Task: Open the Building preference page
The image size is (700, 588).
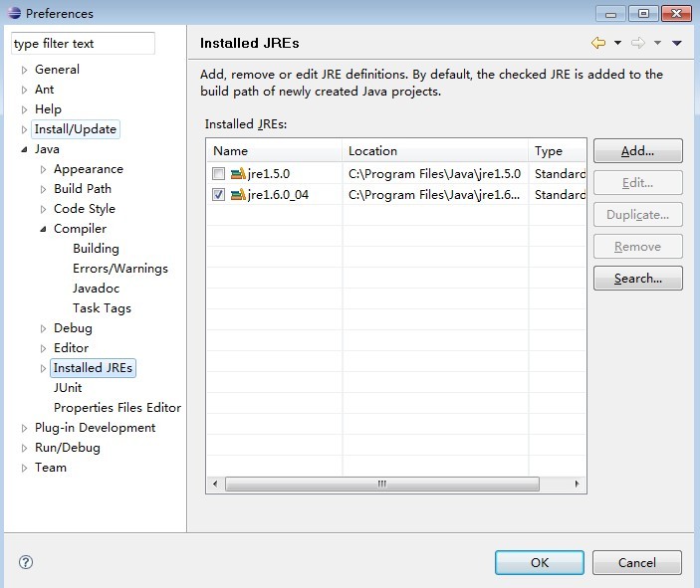Action: pyautogui.click(x=96, y=249)
